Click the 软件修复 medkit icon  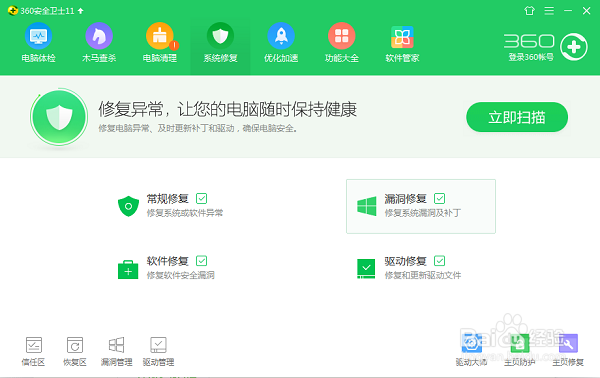(128, 269)
